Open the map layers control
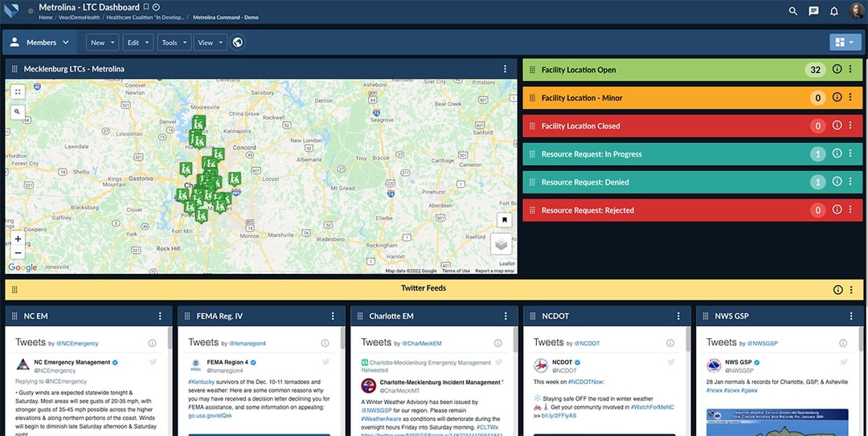868x436 pixels. click(501, 243)
